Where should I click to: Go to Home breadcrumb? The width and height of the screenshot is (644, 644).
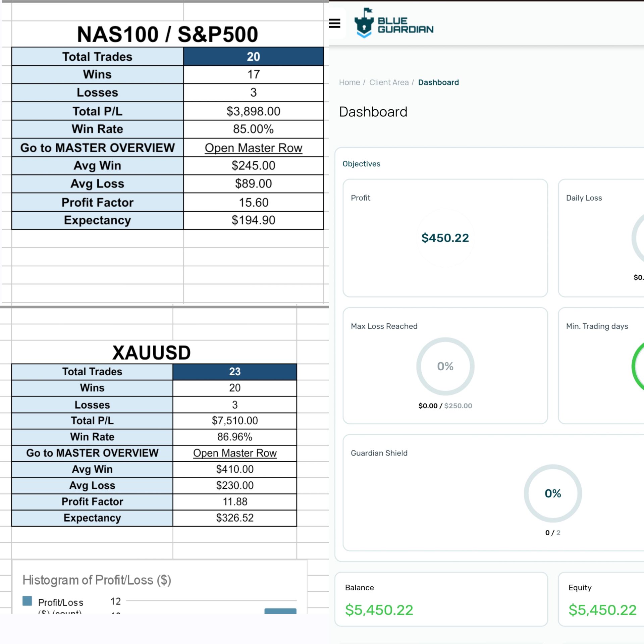(349, 83)
